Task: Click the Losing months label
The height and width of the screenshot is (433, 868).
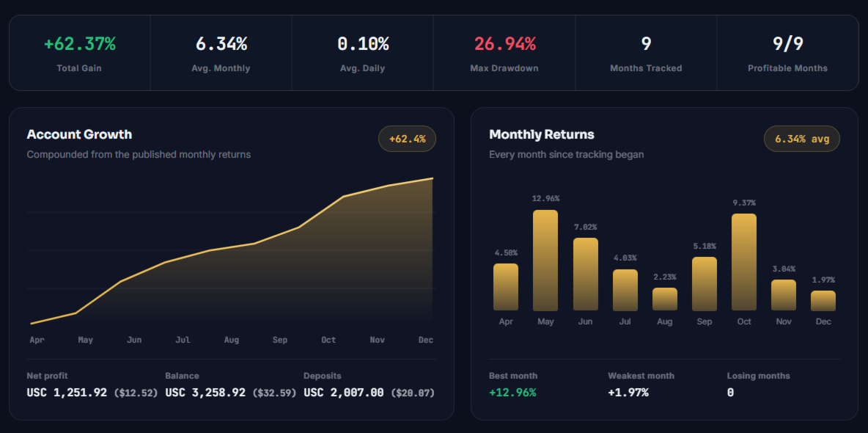Action: click(758, 376)
